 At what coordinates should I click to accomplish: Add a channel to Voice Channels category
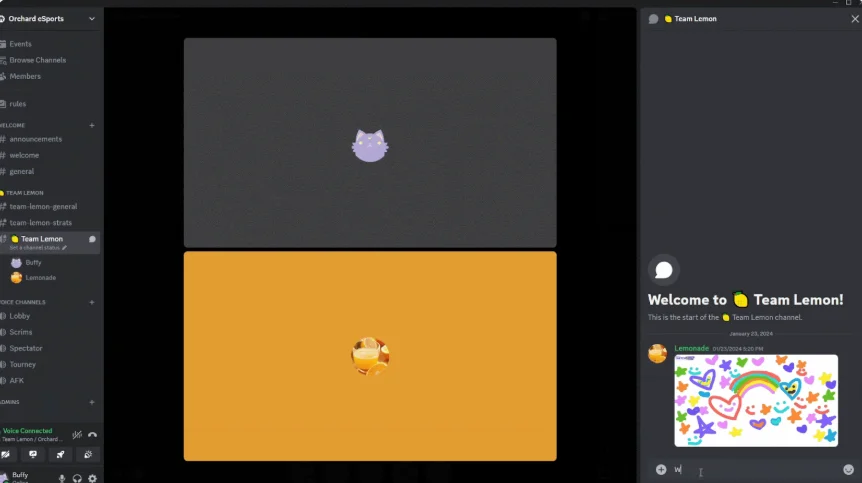92,302
